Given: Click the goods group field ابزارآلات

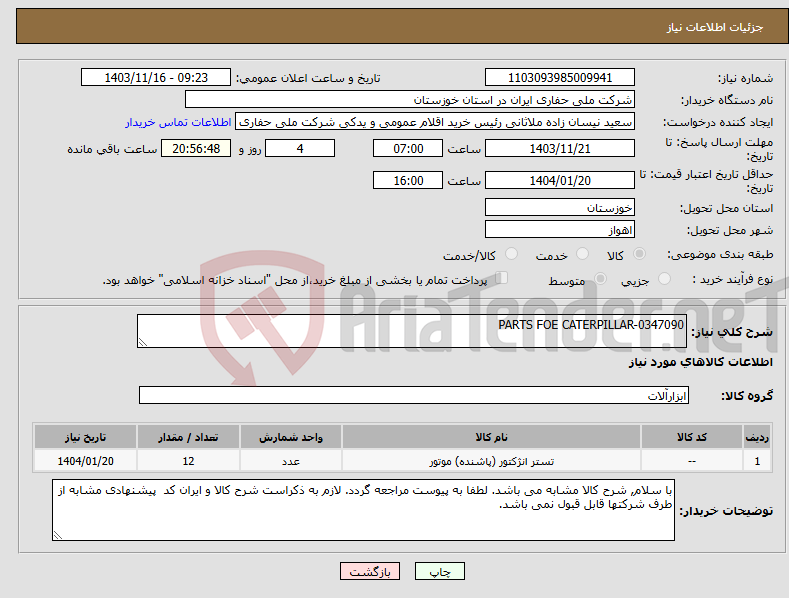Looking at the screenshot, I should (414, 395).
